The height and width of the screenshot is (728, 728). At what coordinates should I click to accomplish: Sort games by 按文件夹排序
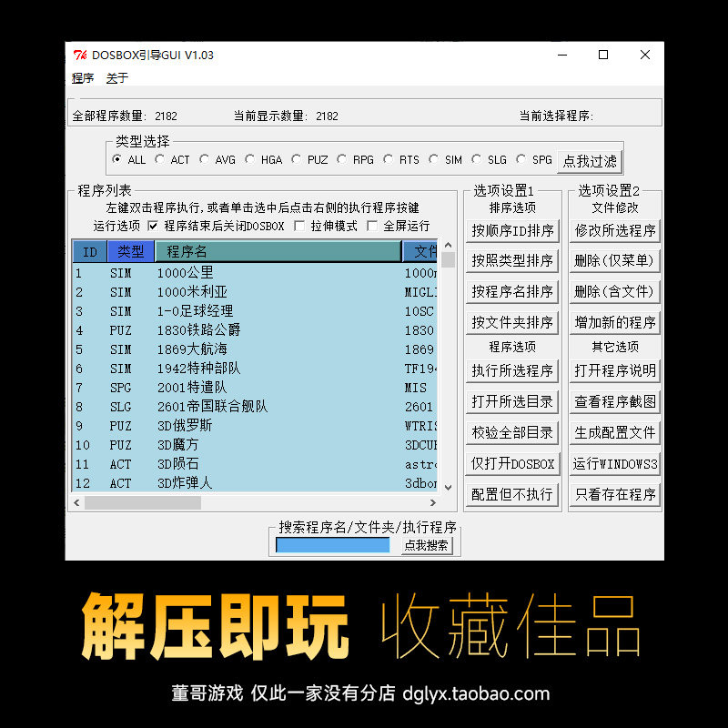point(512,322)
